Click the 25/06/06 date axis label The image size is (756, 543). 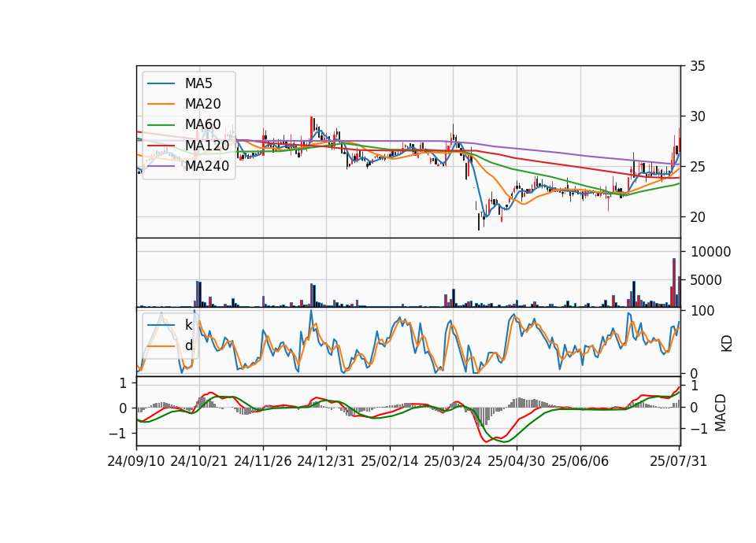click(x=580, y=461)
